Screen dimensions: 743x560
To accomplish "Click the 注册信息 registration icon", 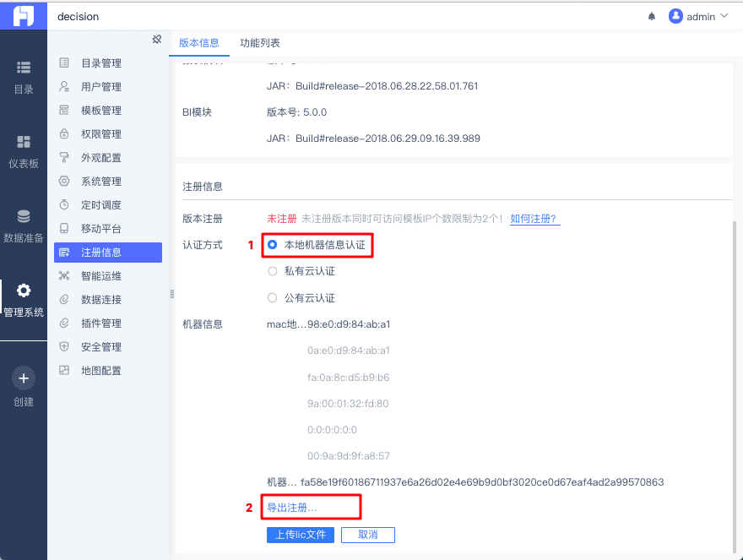I will pos(64,253).
